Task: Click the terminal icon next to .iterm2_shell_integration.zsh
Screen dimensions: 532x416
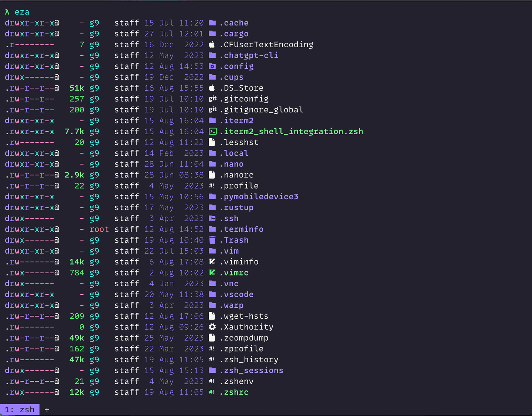Action: pyautogui.click(x=212, y=131)
